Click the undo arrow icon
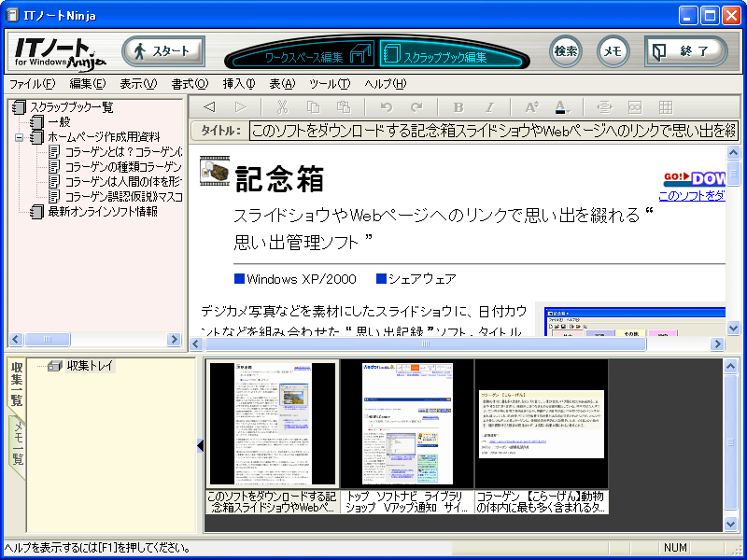Viewport: 747px width, 560px height. 387,107
